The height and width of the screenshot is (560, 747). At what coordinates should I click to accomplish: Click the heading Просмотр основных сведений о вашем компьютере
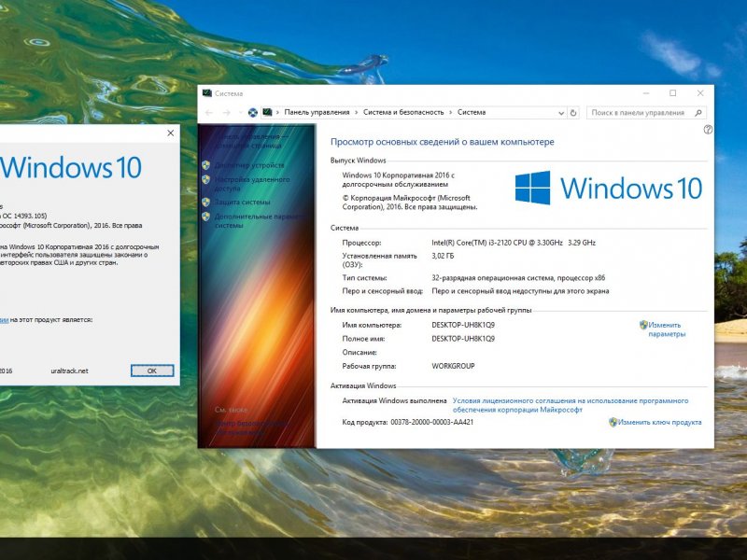tap(442, 142)
